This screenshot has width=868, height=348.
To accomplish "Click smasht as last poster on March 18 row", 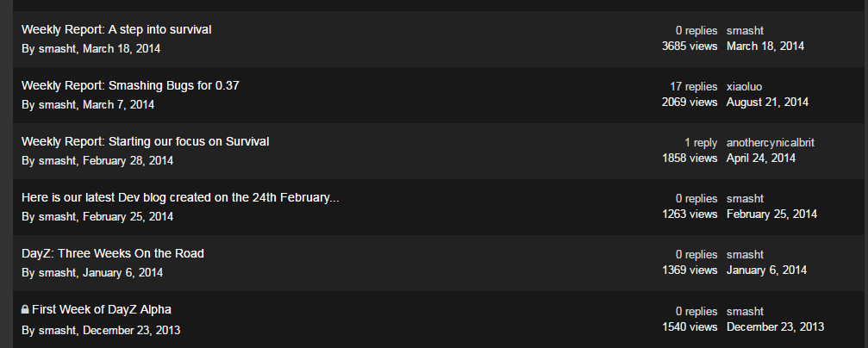I will click(x=745, y=31).
